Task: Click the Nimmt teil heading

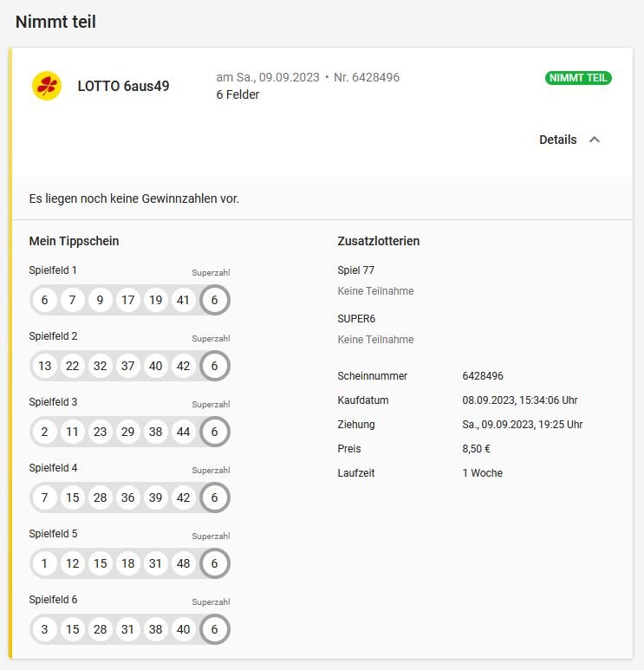Action: coord(55,22)
